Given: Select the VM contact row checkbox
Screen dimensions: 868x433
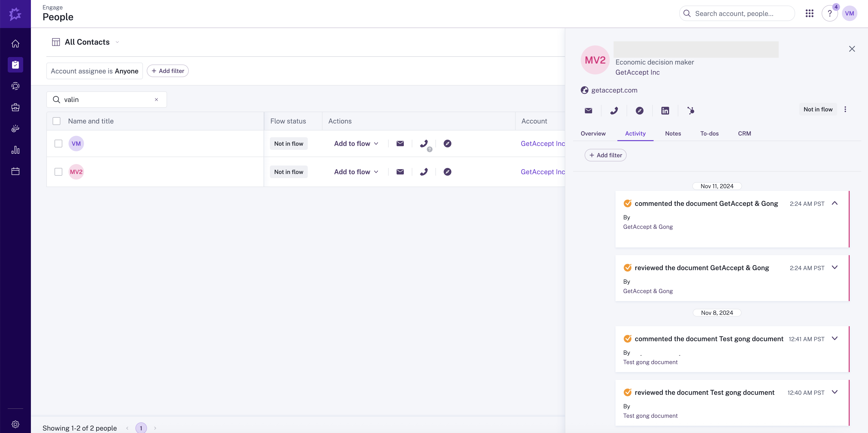Looking at the screenshot, I should (58, 144).
